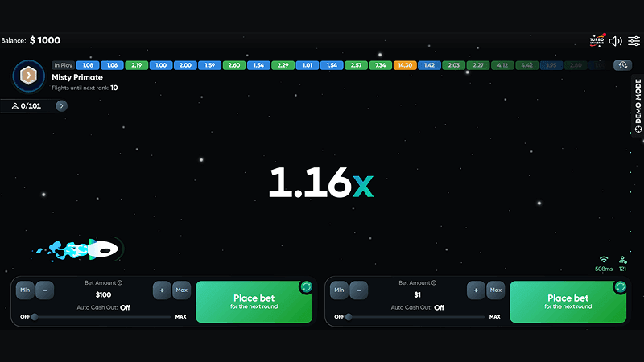Mute the game sound with speaker icon

pos(615,41)
